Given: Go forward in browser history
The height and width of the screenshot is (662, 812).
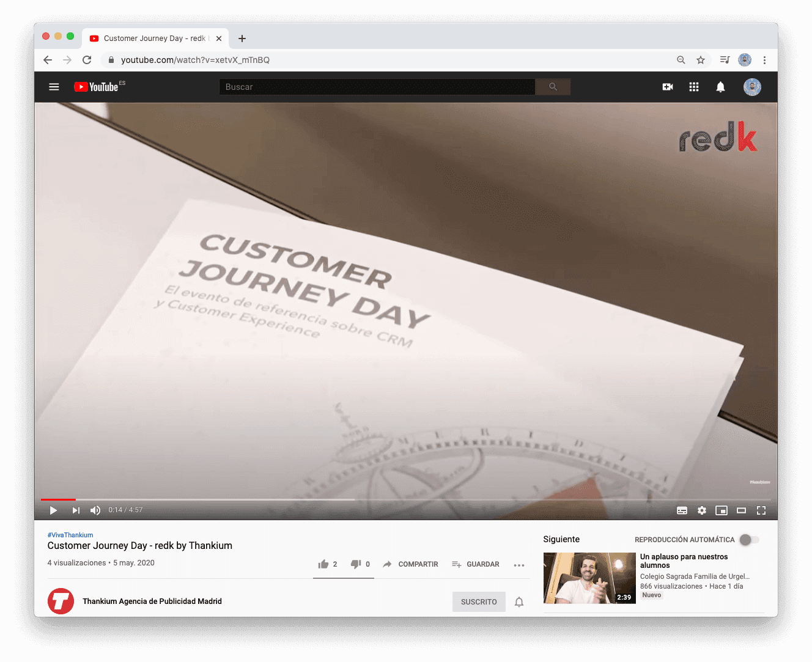Looking at the screenshot, I should point(67,60).
